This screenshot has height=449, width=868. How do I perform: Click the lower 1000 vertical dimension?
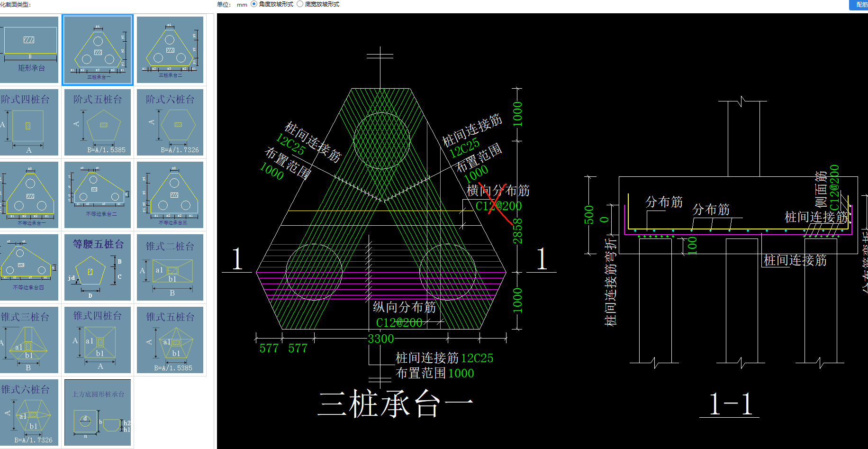pyautogui.click(x=517, y=300)
